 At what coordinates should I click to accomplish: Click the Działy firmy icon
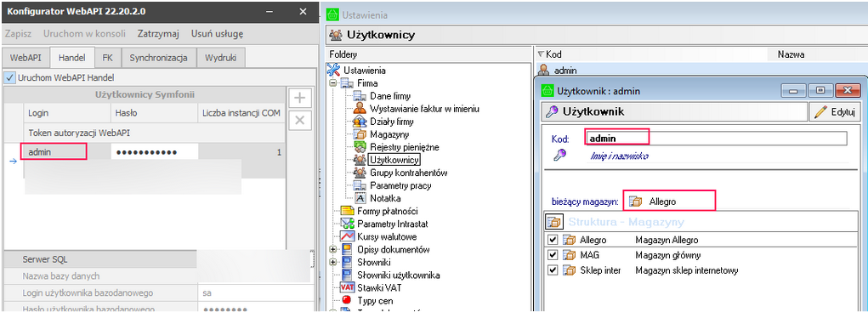tap(360, 122)
